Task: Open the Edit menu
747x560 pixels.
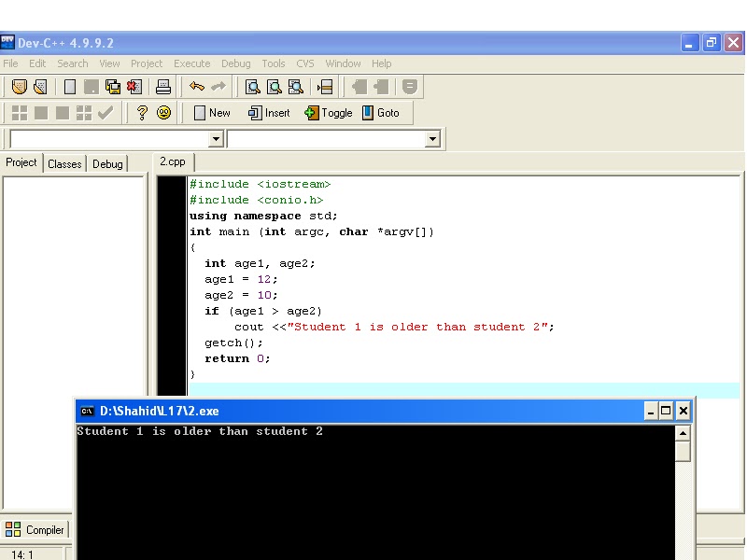Action: 37,63
